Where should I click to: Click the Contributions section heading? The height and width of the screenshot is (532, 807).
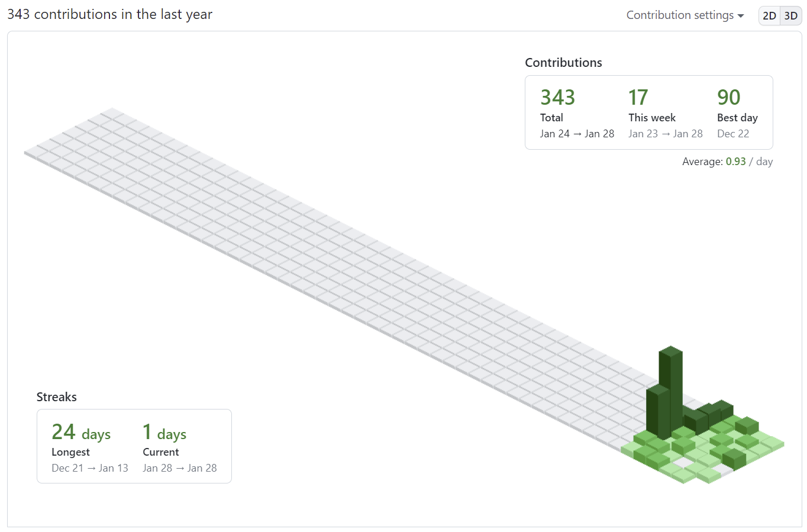(563, 63)
